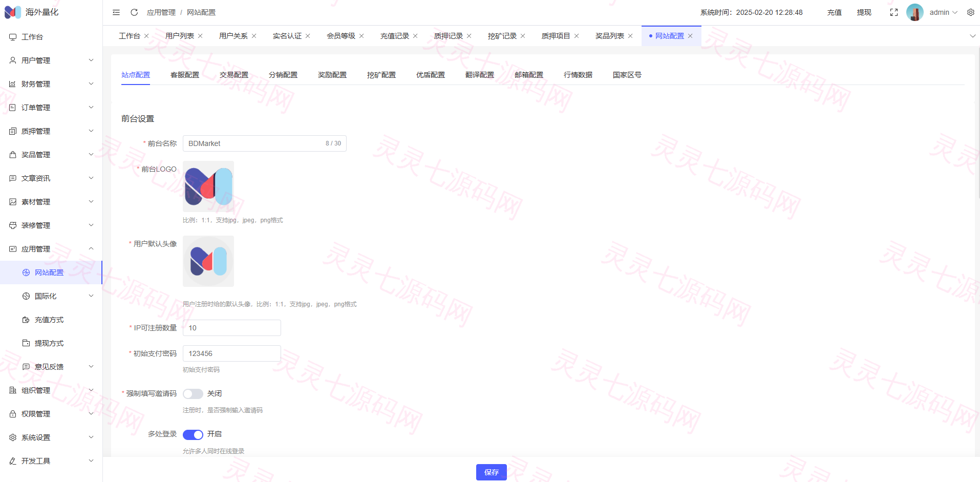Close the 充值记录 page tab
Viewport: 980px width, 482px height.
415,36
